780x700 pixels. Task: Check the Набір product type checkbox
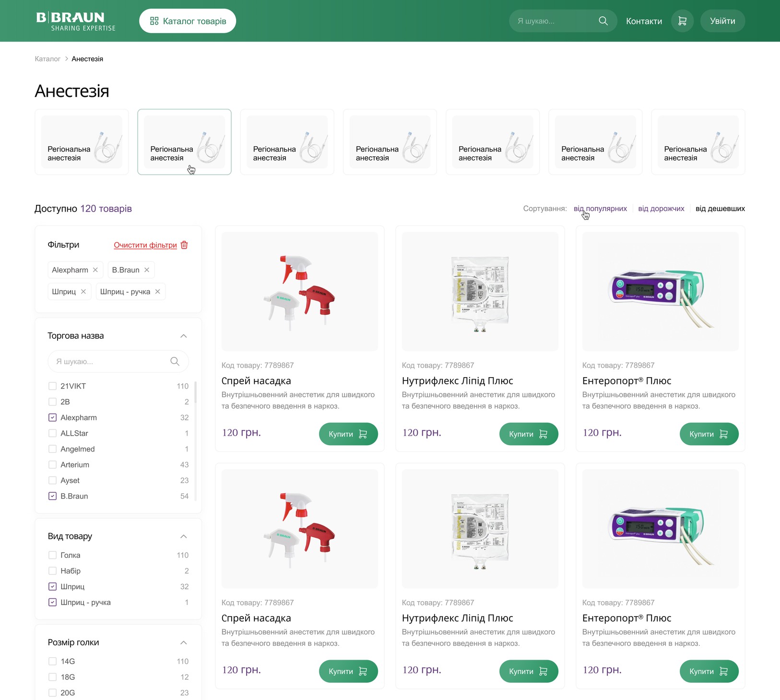(53, 571)
